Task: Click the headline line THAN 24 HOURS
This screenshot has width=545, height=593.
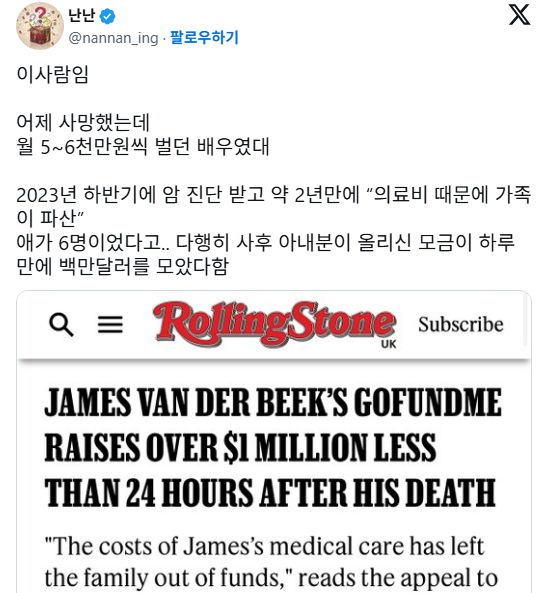Action: point(270,492)
